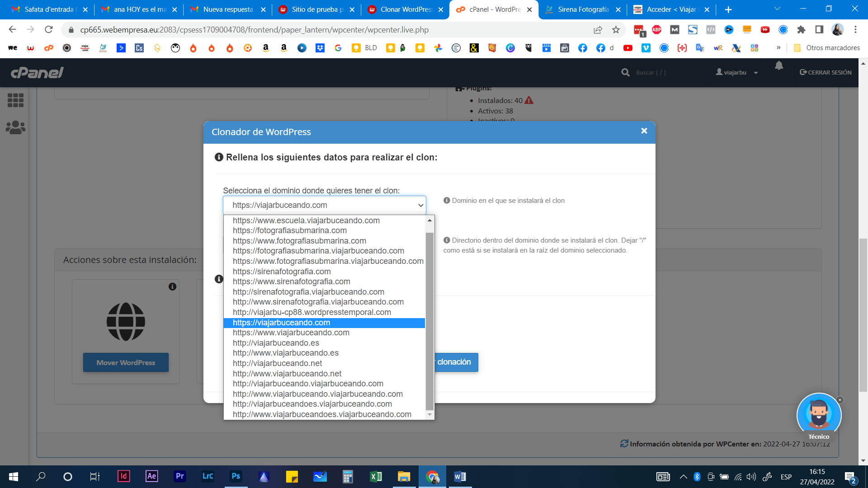The height and width of the screenshot is (488, 868).
Task: Switch to Safata d'entrada Gmail tab
Action: point(49,9)
